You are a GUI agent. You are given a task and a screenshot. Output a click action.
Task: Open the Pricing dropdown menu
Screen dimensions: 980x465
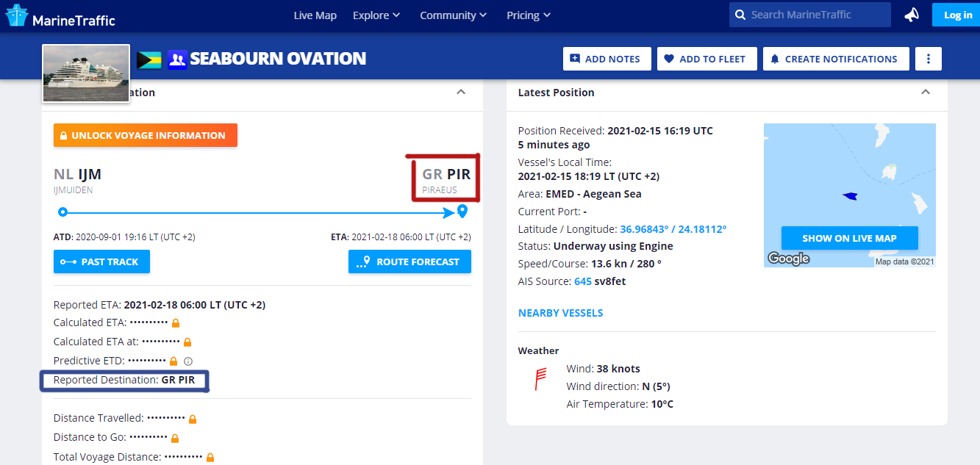pos(529,15)
